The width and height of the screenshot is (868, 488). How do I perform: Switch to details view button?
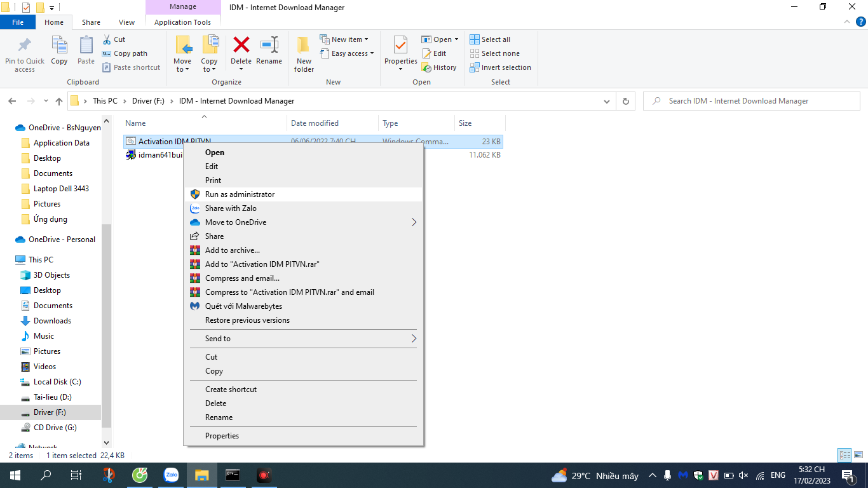(844, 455)
